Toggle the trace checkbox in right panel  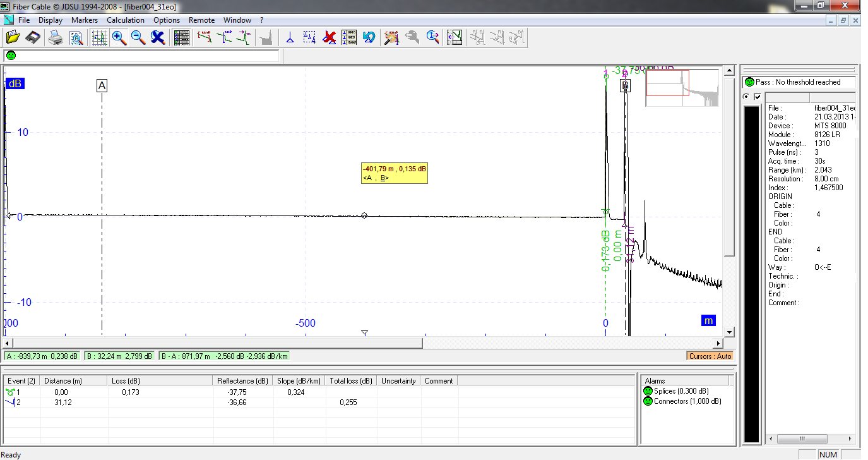point(758,97)
